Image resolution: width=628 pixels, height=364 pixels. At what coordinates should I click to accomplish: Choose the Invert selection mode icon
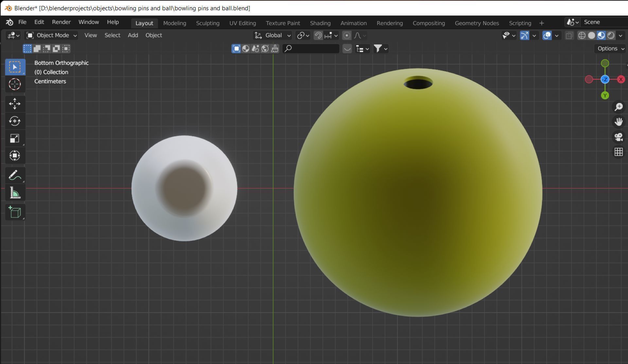pos(56,49)
